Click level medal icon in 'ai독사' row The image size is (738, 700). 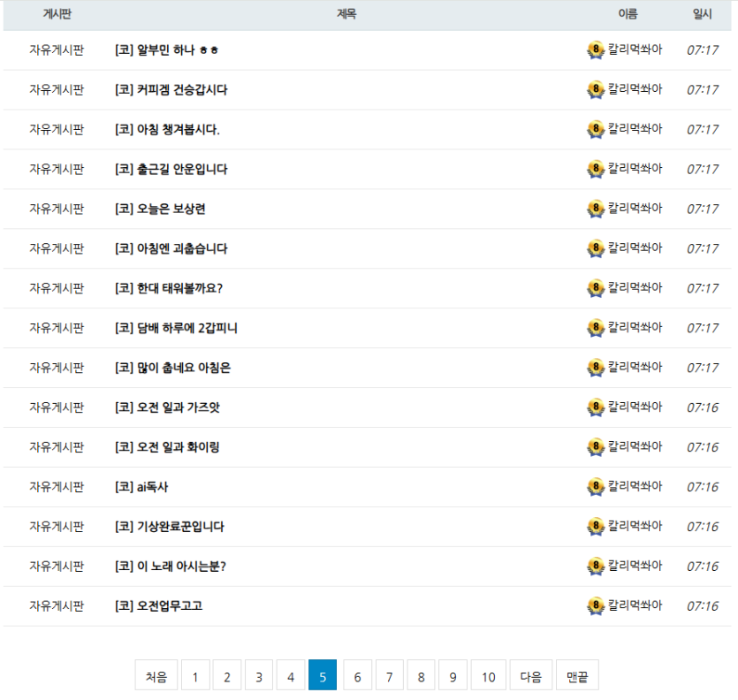(596, 487)
